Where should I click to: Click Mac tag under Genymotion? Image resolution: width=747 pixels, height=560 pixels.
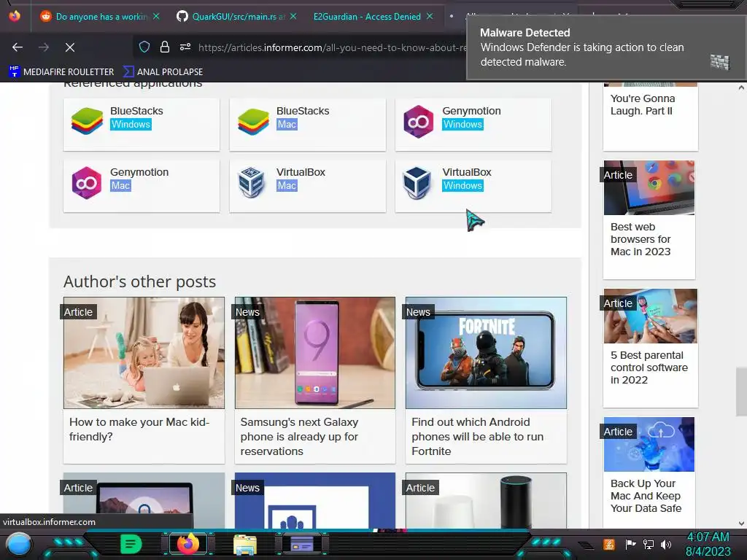120,186
